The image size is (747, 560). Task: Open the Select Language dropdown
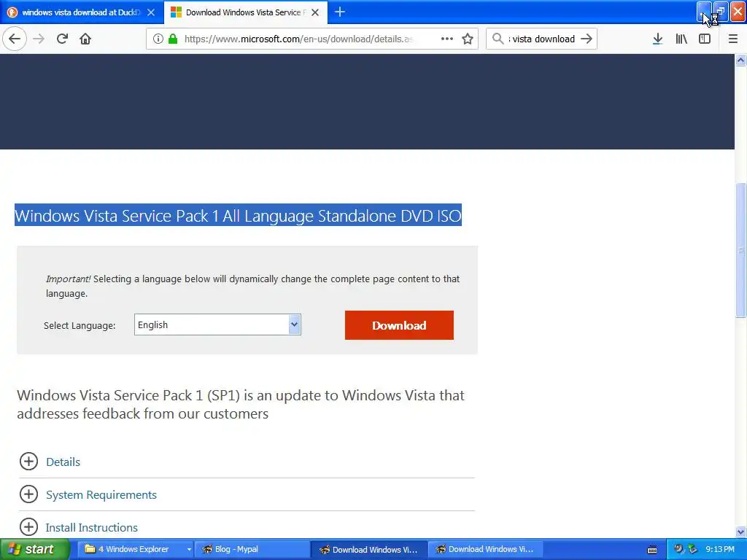217,324
